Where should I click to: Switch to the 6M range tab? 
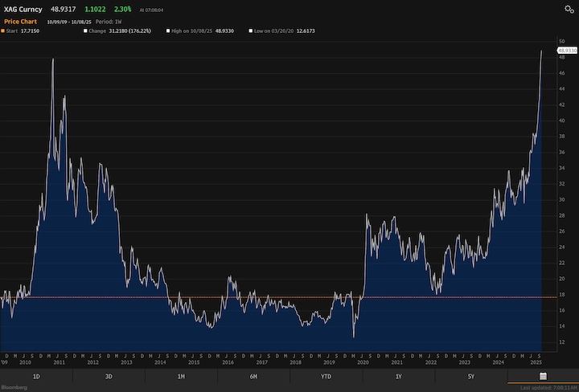click(x=253, y=375)
